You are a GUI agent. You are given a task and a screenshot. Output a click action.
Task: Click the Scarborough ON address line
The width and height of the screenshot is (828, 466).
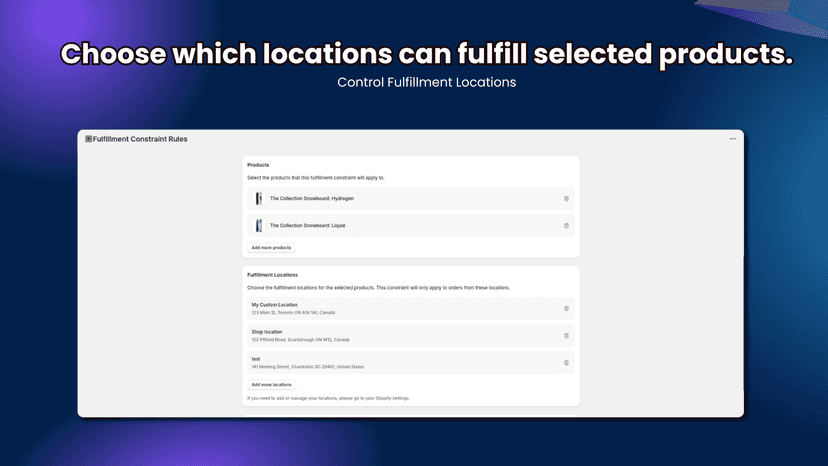coord(300,340)
